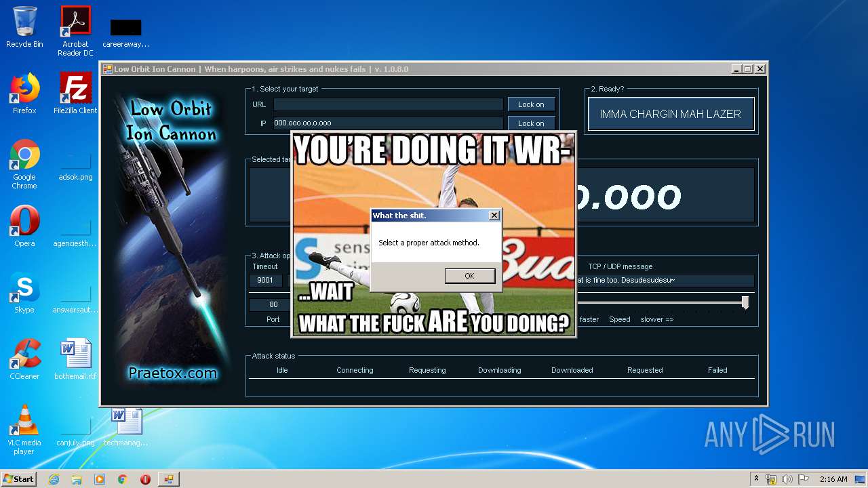Minimize the Low Orbit Ion Cannon window
868x488 pixels.
(x=736, y=69)
